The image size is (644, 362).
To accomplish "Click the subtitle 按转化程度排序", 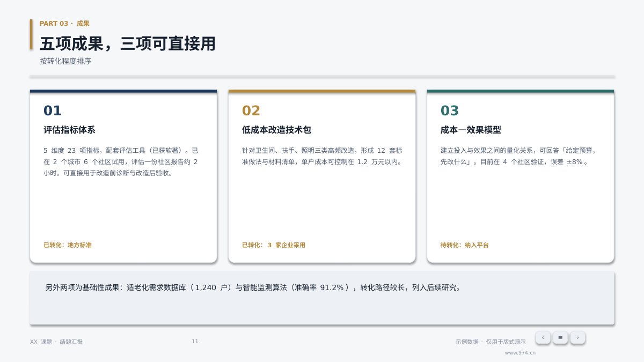I will 65,61.
